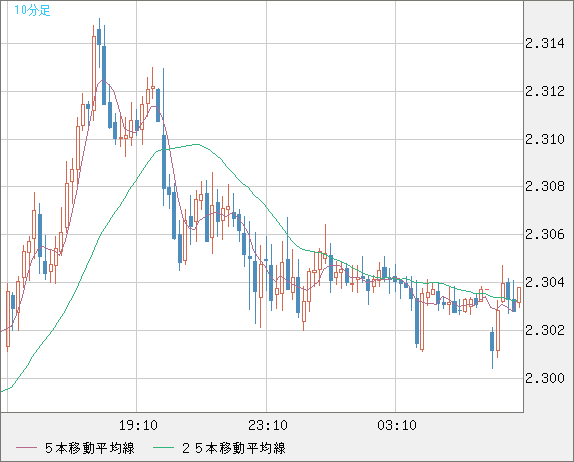The image size is (574, 462).
Task: Click the 23:10 time axis label
Action: [x=268, y=425]
